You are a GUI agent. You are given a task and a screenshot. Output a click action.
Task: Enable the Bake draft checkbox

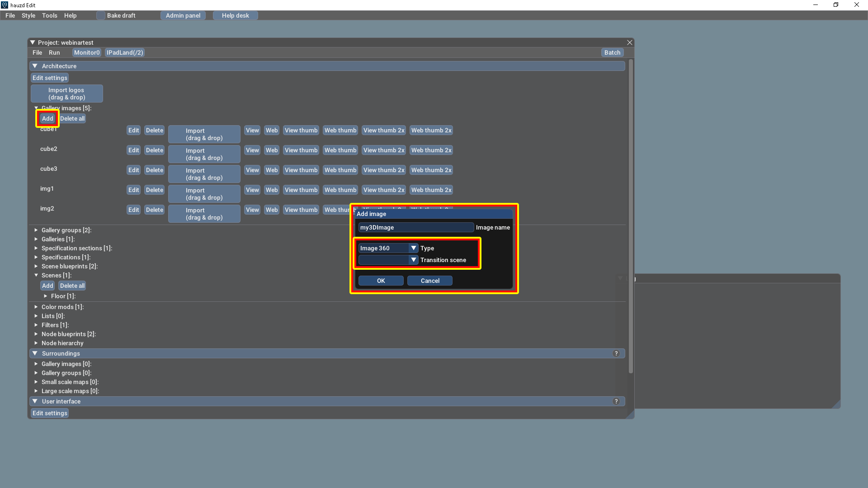click(x=100, y=15)
